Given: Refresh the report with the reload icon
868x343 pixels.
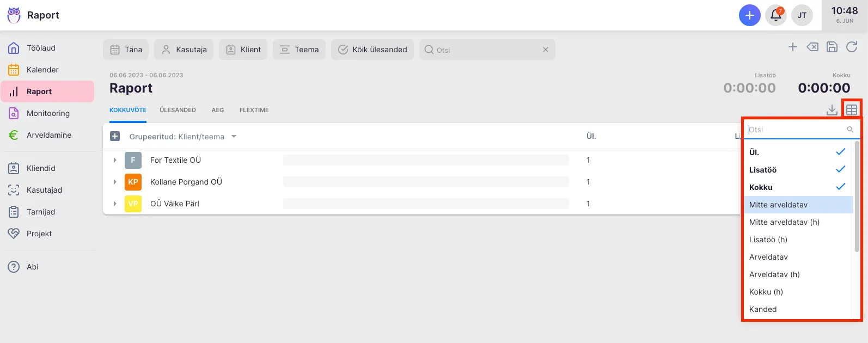Looking at the screenshot, I should (852, 47).
